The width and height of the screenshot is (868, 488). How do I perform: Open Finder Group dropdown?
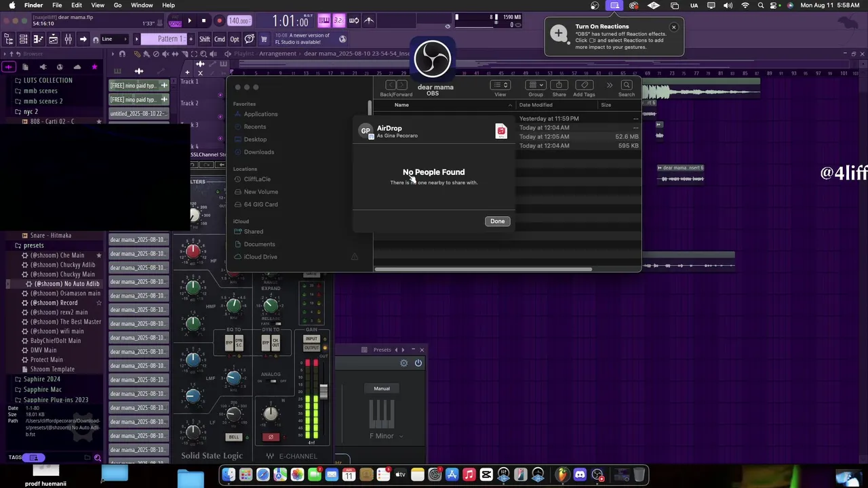tap(536, 85)
